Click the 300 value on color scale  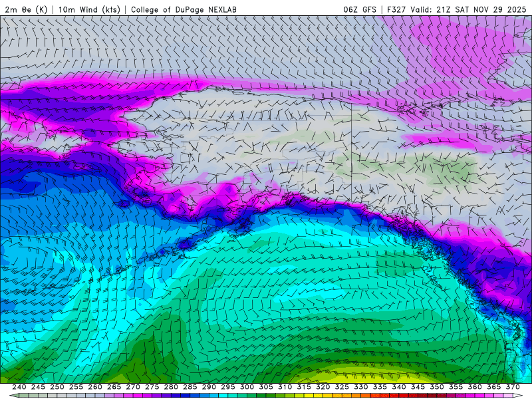[x=247, y=387]
